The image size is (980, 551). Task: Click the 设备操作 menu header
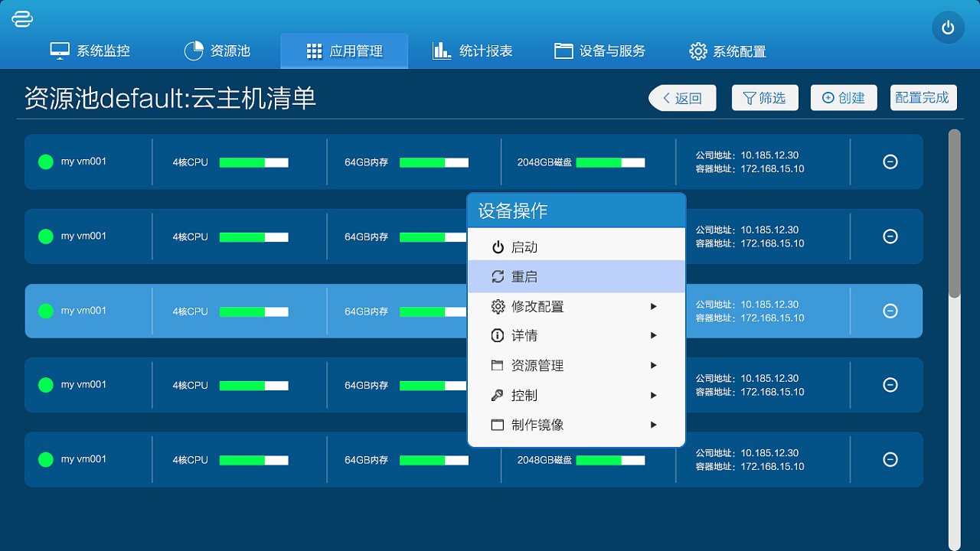click(577, 210)
